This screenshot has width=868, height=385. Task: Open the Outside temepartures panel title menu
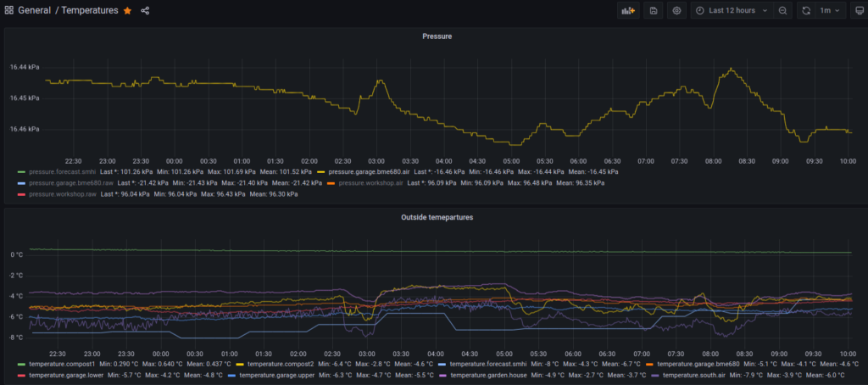(437, 217)
